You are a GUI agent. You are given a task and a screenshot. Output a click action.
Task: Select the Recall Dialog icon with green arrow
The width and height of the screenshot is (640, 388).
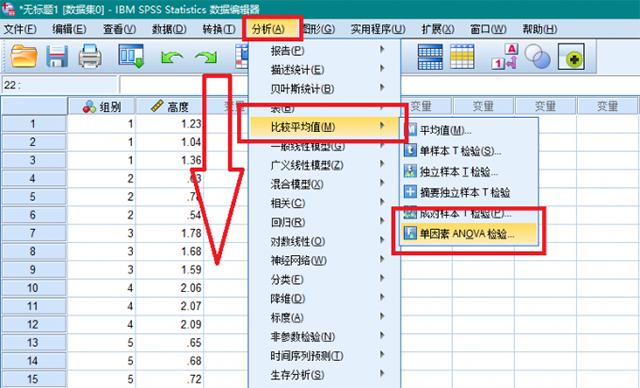[x=131, y=56]
